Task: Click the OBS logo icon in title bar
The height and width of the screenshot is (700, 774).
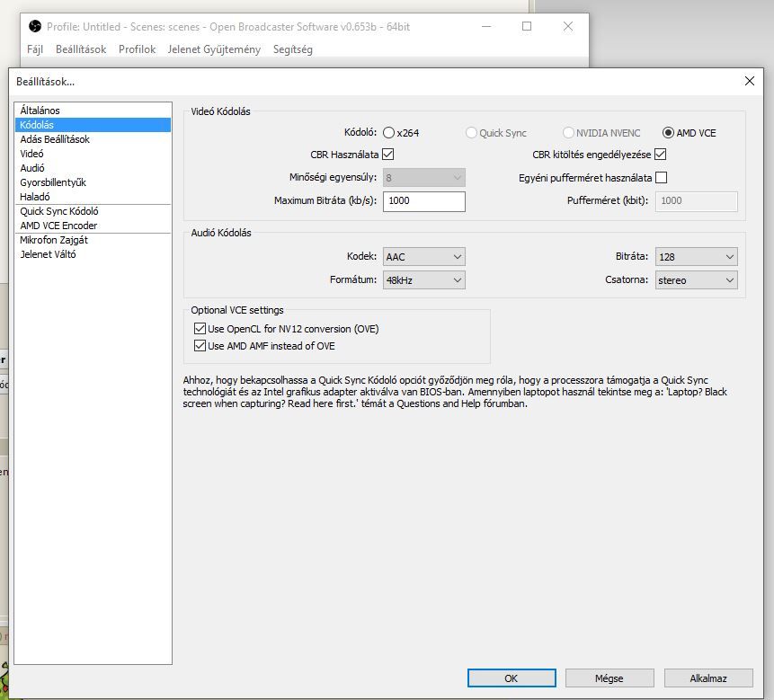Action: 35,26
